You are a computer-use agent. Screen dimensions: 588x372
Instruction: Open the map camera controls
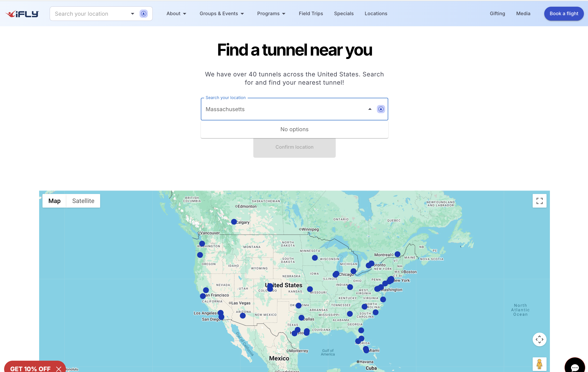539,339
